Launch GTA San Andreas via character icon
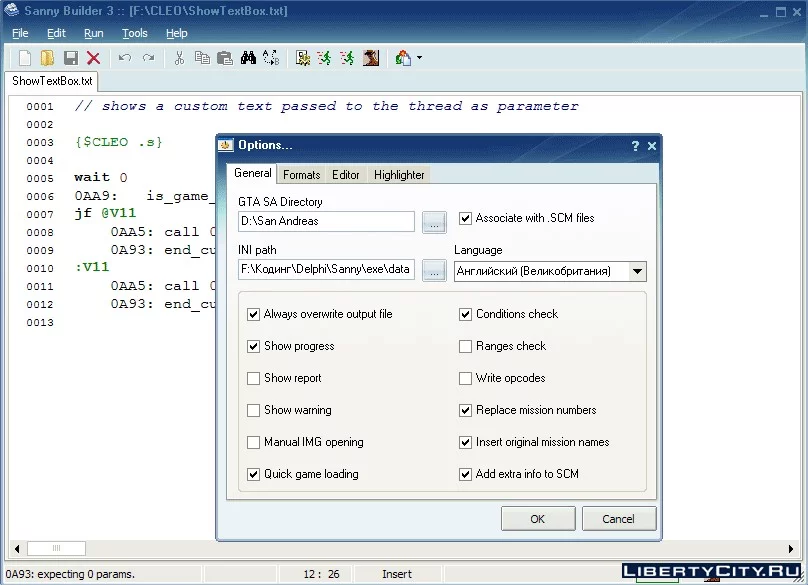This screenshot has height=585, width=808. click(x=371, y=58)
